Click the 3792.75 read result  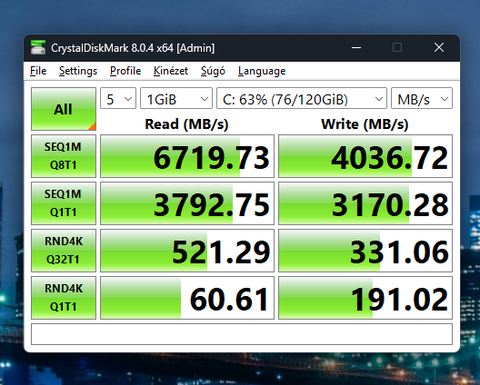pos(187,203)
